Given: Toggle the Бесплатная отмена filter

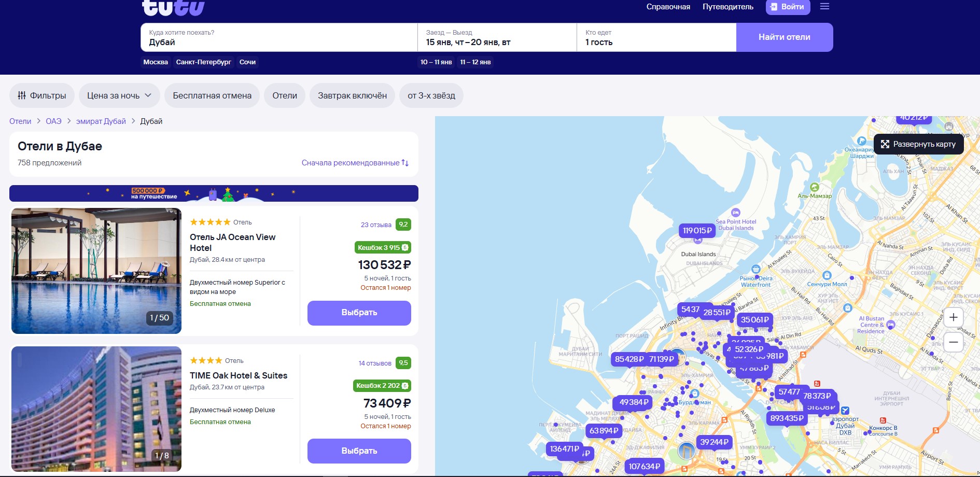Looking at the screenshot, I should (x=212, y=95).
